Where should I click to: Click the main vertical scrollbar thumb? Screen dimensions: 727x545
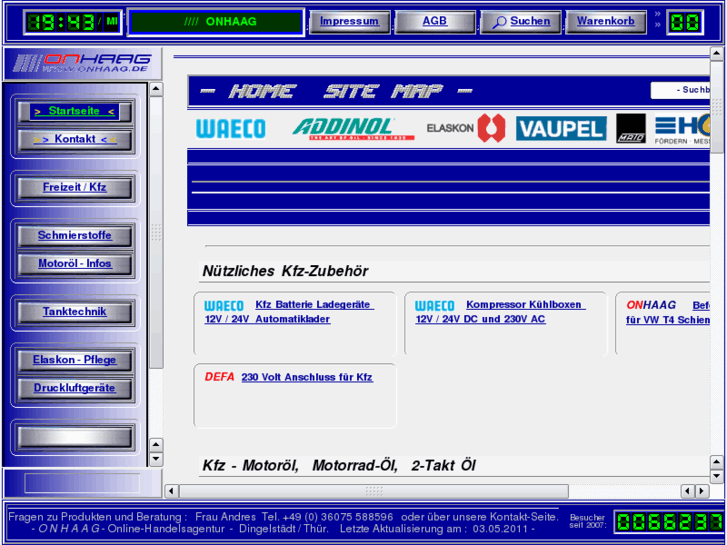point(716,107)
